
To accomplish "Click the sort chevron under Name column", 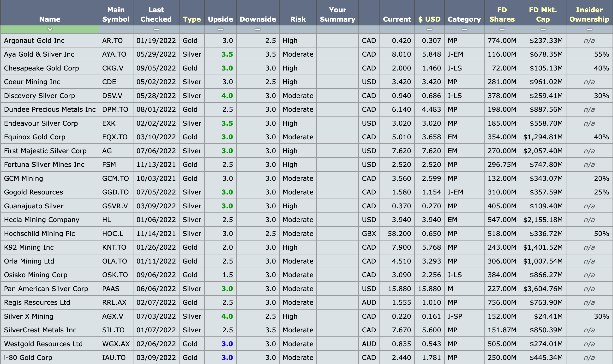I will click(x=50, y=29).
